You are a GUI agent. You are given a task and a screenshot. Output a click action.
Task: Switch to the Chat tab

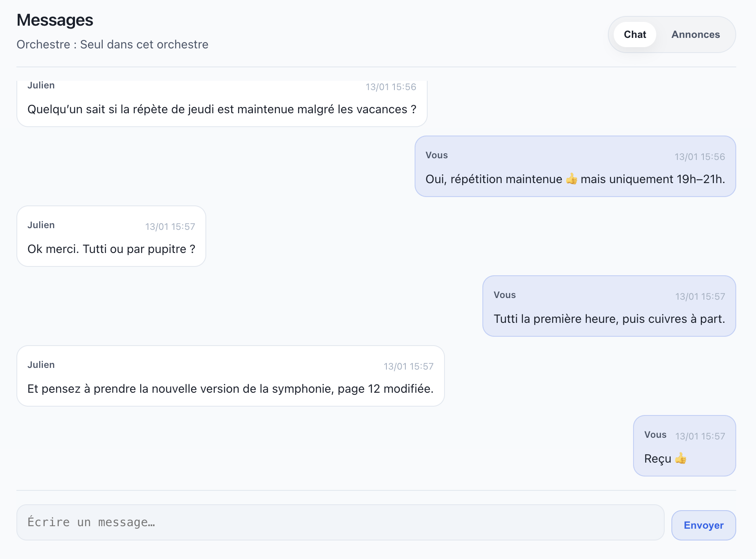click(634, 35)
